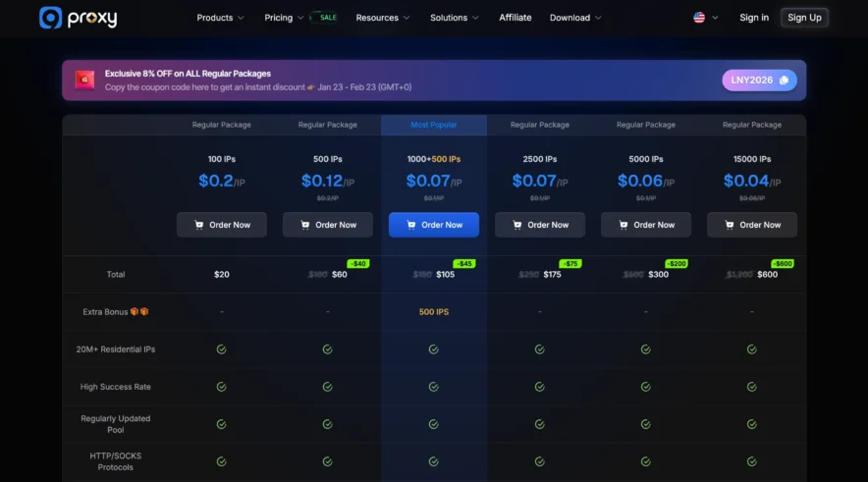Click the -$45 discount badge
This screenshot has height=482, width=868.
click(x=464, y=263)
